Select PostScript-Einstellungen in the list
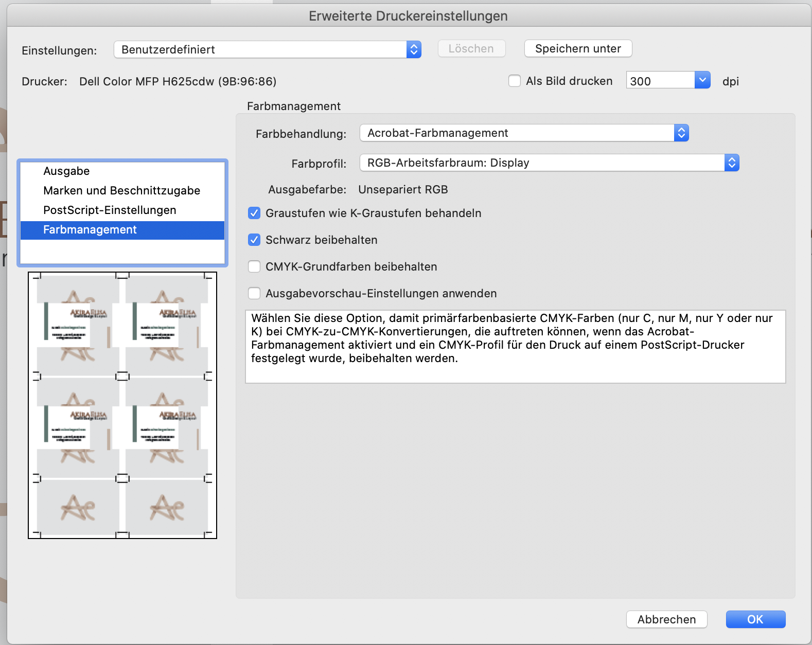The height and width of the screenshot is (645, 812). click(x=110, y=210)
